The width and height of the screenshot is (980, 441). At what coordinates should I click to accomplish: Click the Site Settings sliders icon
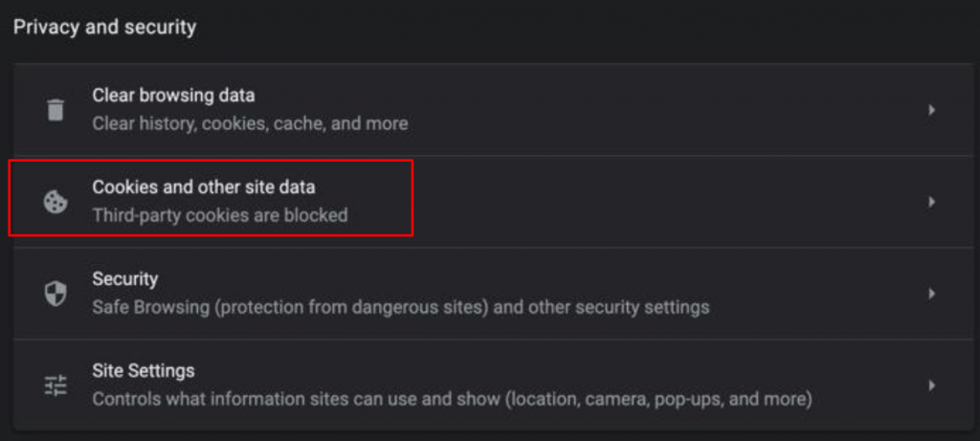pyautogui.click(x=56, y=386)
